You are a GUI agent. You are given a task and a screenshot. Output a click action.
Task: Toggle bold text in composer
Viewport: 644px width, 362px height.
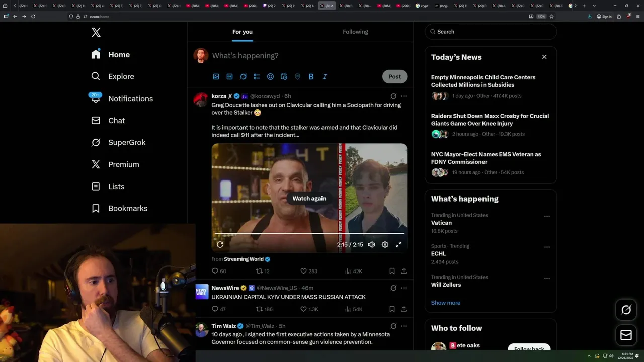click(x=311, y=77)
